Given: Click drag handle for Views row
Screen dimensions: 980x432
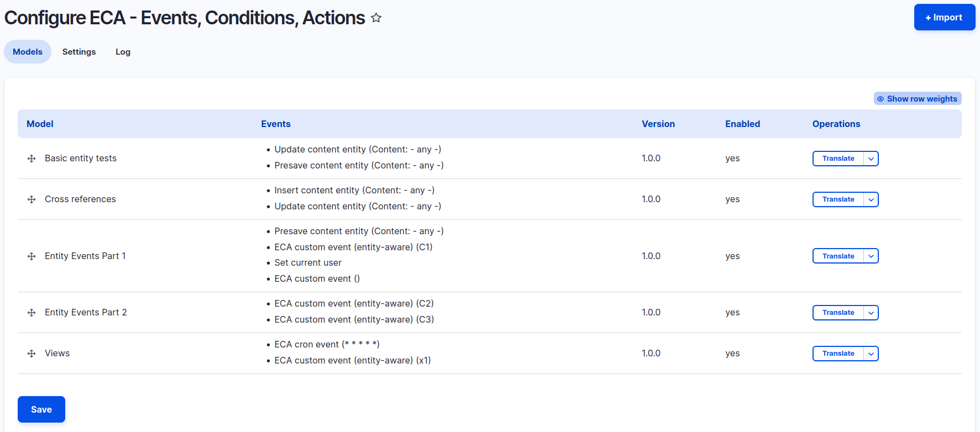Looking at the screenshot, I should pos(32,354).
